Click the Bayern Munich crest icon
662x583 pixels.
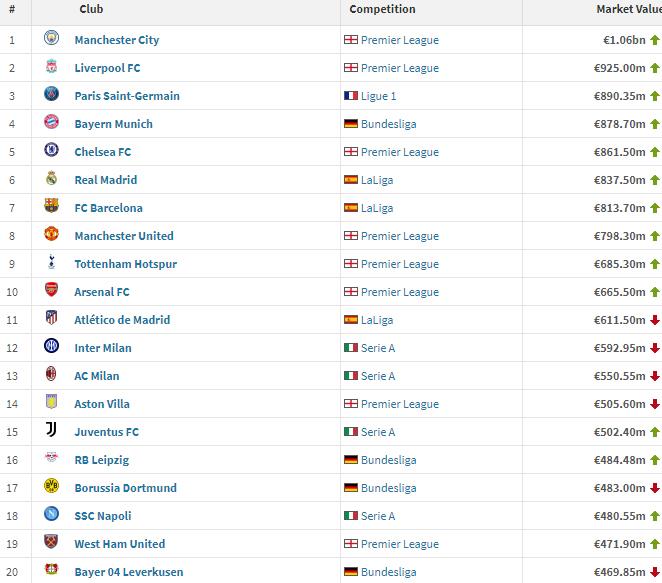51,123
